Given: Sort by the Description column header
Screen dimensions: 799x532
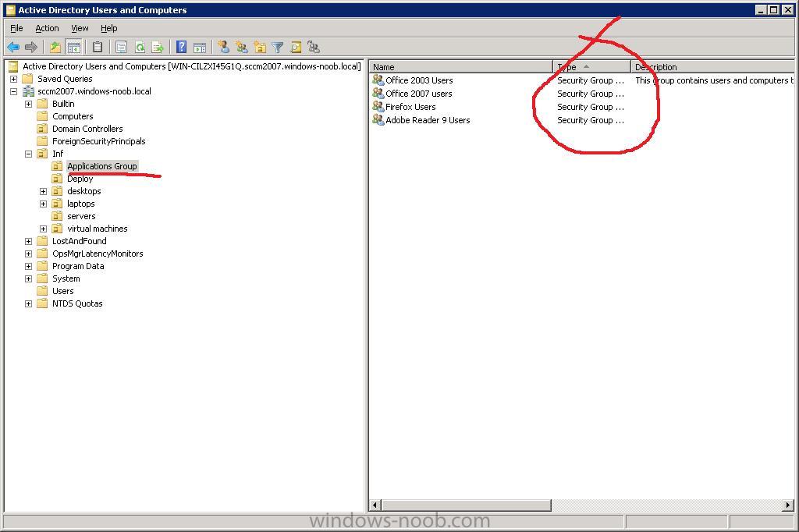Looking at the screenshot, I should point(713,67).
